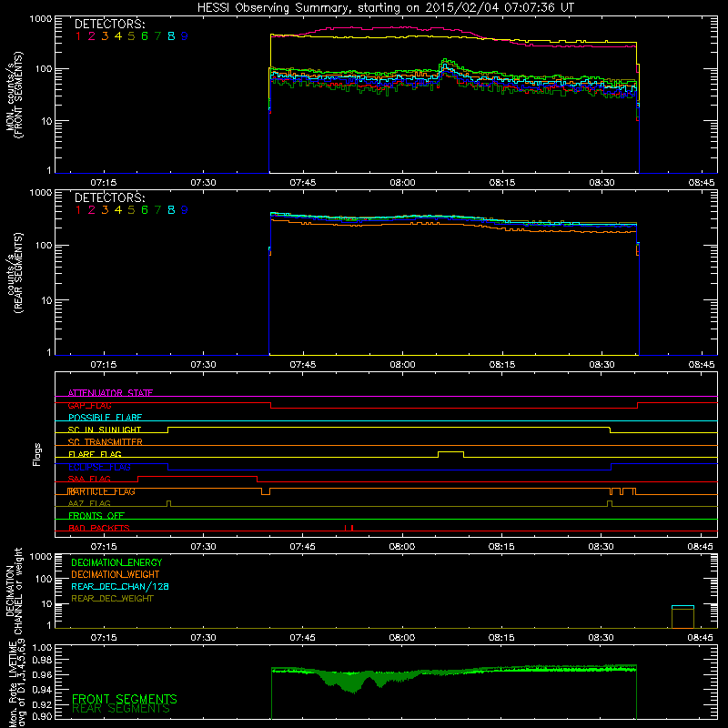Click 07:30 tick under rear segments panel
This screenshot has width=728, height=728.
coord(203,365)
